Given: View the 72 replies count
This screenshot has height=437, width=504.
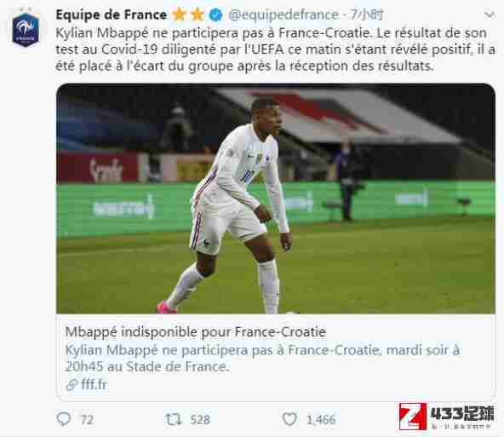Looking at the screenshot, I should tap(87, 420).
